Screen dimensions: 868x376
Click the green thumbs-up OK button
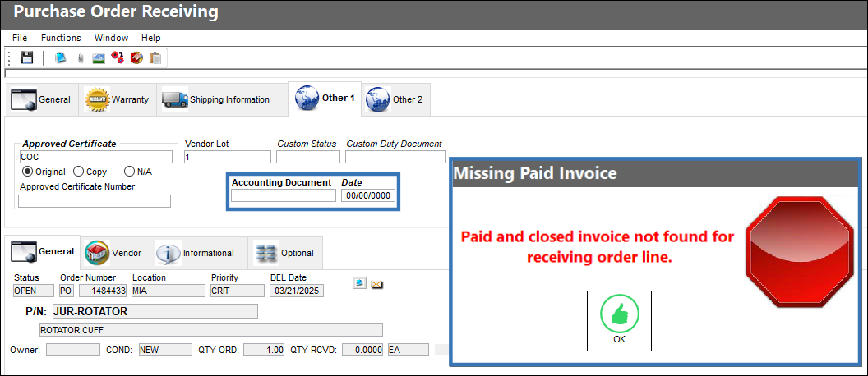619,321
